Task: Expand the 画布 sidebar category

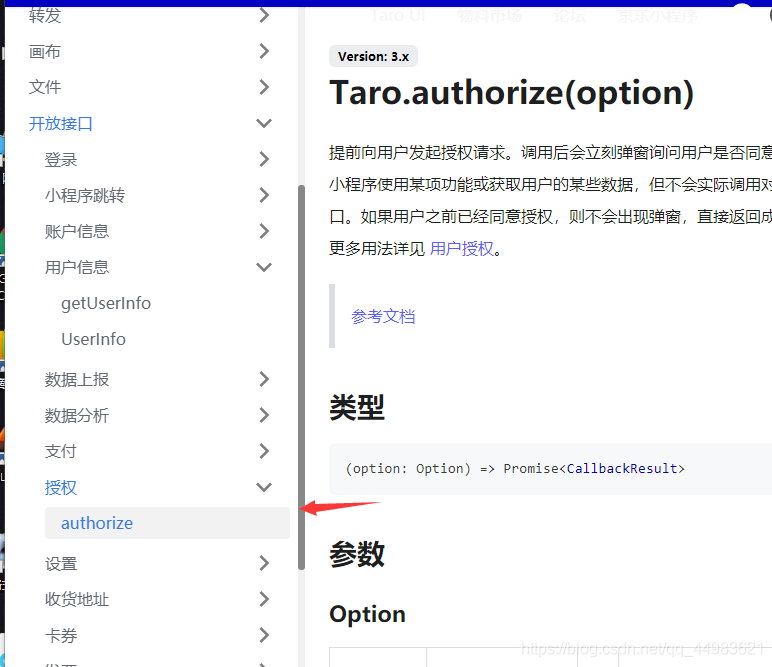Action: (264, 51)
